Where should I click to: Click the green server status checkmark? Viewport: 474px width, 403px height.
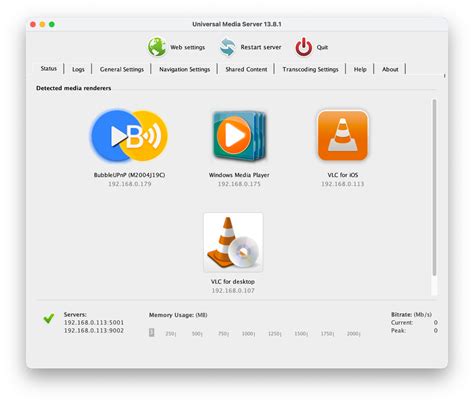point(49,319)
